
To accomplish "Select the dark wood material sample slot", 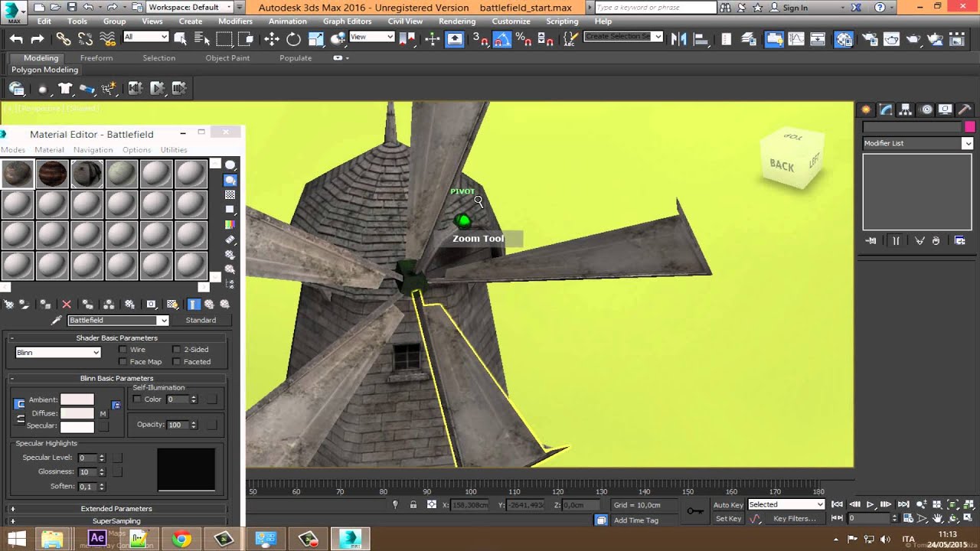I will click(x=52, y=174).
